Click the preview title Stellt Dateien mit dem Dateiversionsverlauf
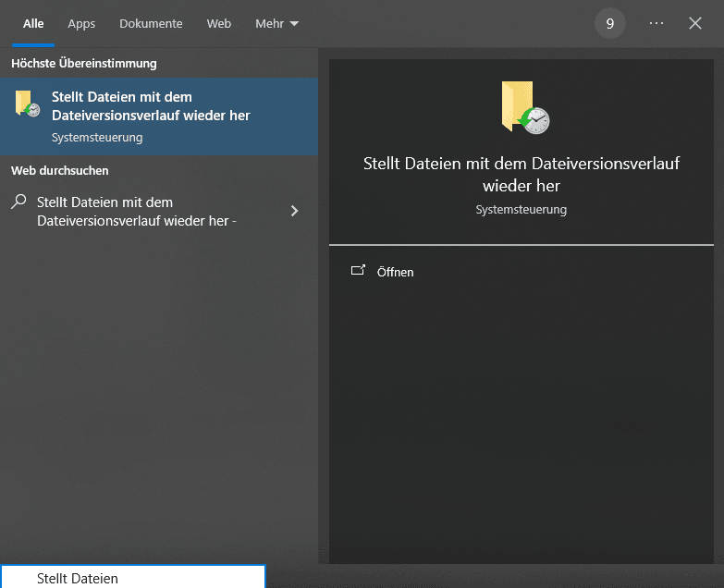 click(522, 175)
